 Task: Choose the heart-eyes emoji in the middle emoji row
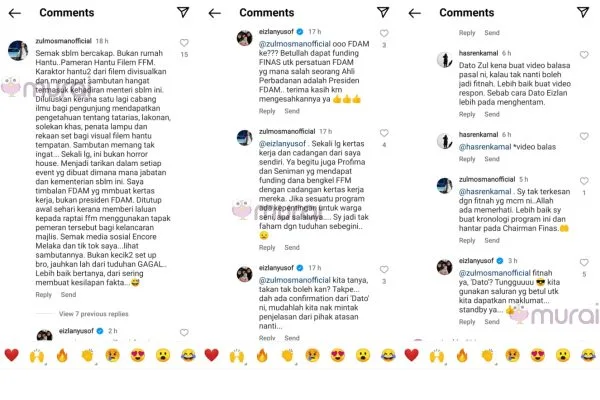click(336, 355)
